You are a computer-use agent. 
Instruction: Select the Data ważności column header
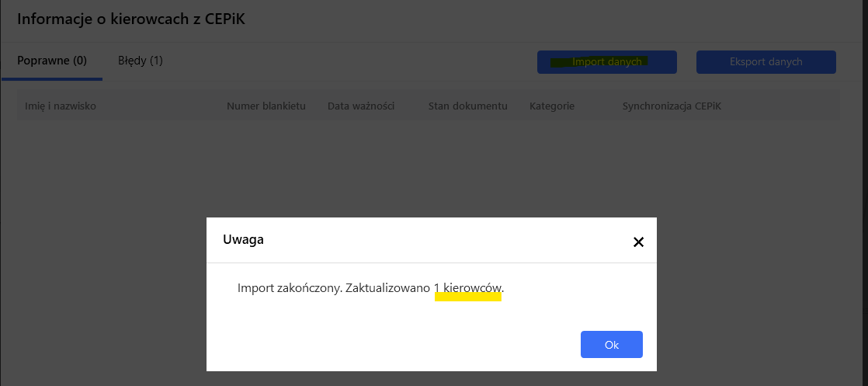click(x=360, y=106)
